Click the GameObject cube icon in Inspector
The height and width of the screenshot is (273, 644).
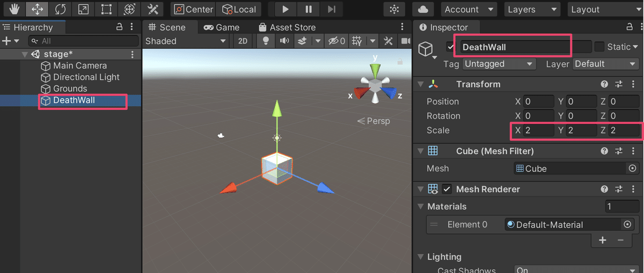click(426, 49)
